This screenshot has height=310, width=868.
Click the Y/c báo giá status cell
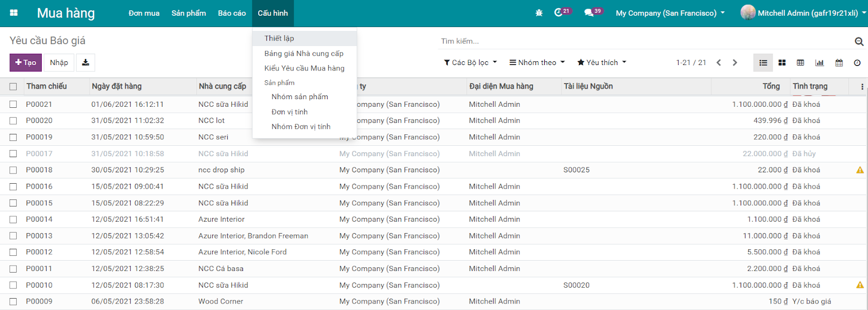[x=812, y=301]
